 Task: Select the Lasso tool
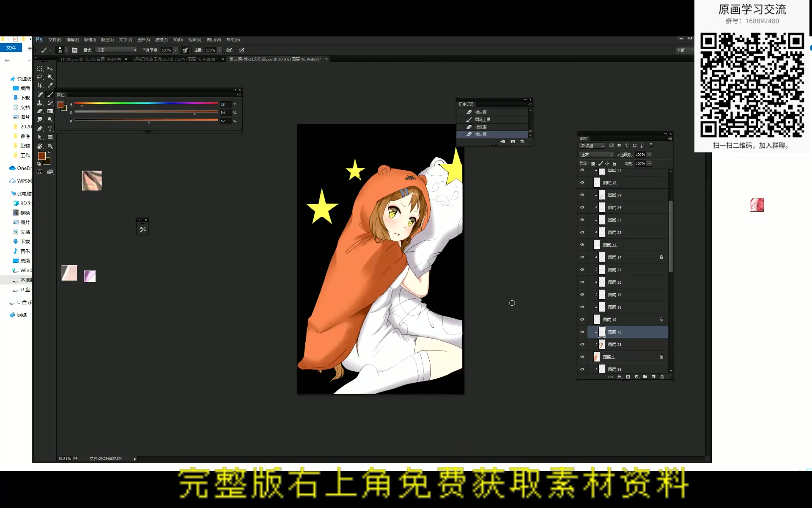point(40,77)
